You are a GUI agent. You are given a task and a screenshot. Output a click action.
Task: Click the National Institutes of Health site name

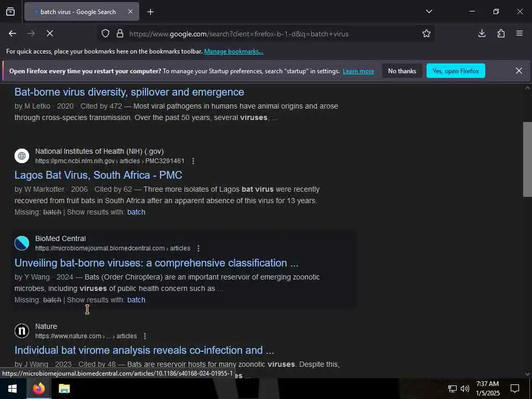(x=99, y=151)
